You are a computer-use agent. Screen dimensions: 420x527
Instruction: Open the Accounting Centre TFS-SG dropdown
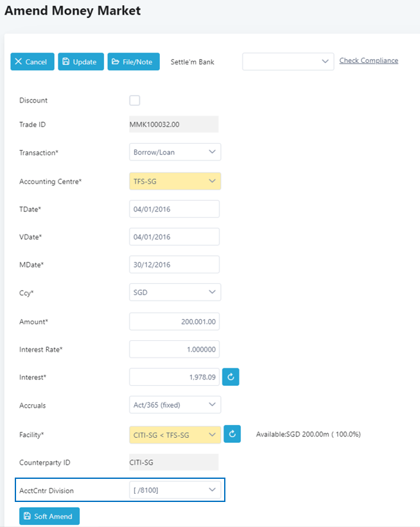(175, 181)
